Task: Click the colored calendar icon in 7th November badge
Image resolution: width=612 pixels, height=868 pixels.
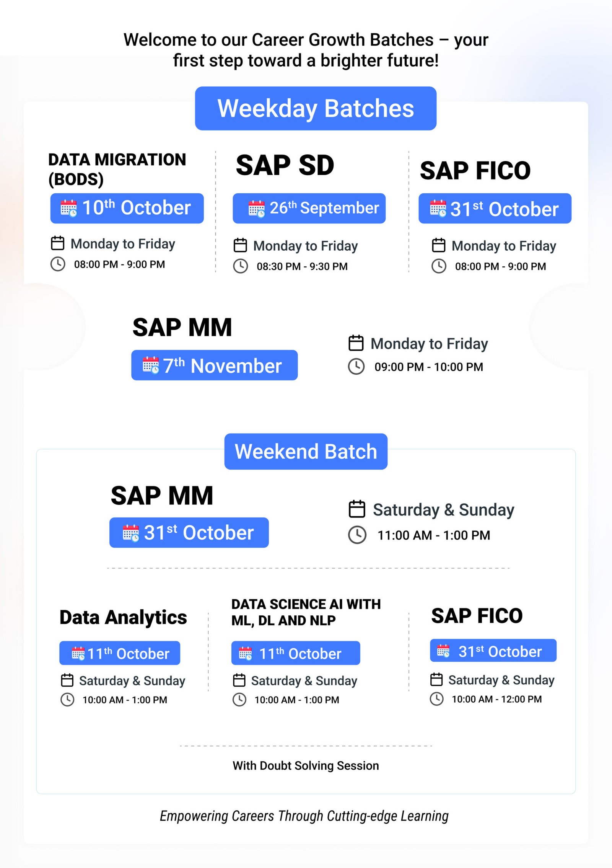Action: pyautogui.click(x=151, y=365)
